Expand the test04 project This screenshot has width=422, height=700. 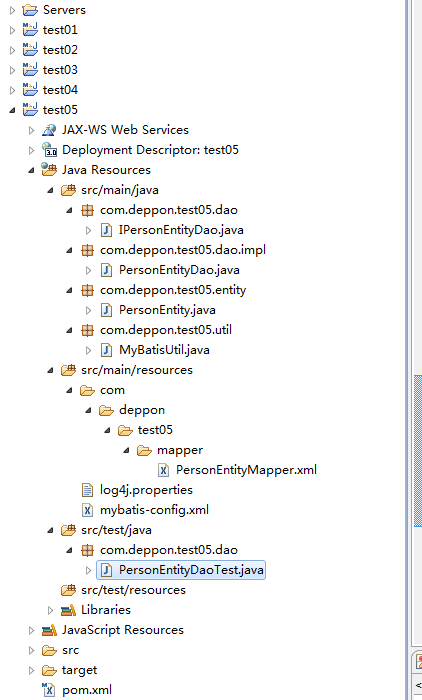click(x=12, y=90)
